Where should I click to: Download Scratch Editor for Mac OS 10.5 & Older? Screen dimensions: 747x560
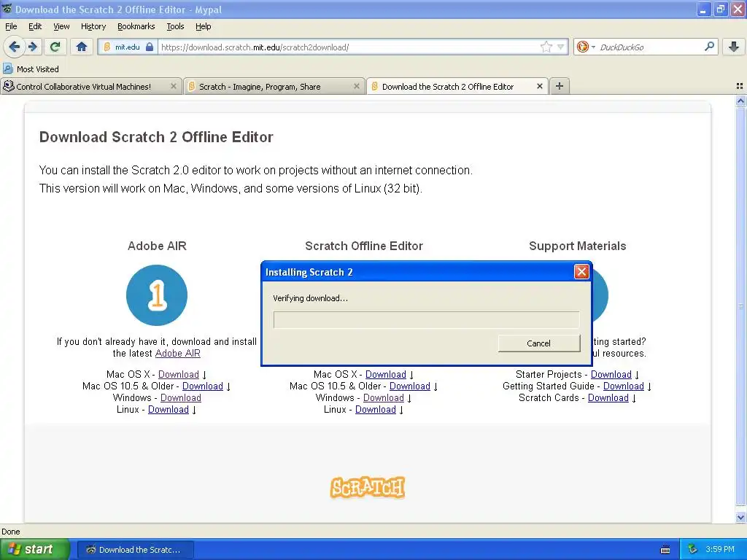(410, 386)
